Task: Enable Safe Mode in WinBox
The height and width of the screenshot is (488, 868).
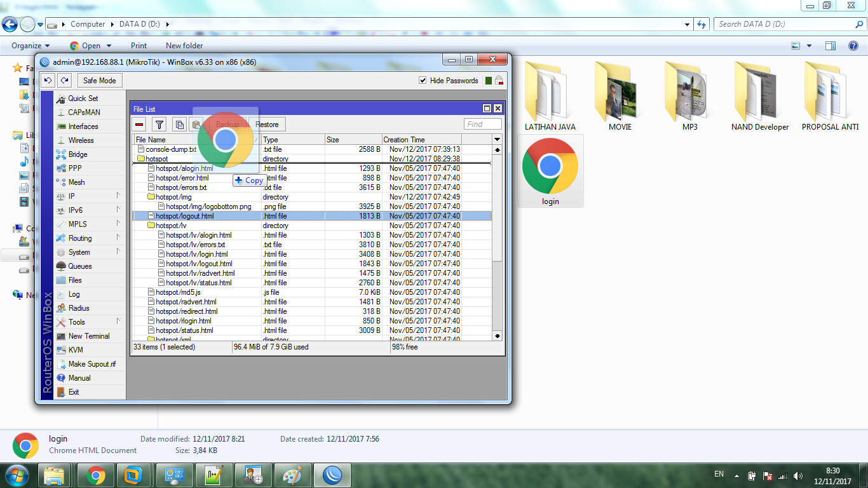Action: point(99,80)
